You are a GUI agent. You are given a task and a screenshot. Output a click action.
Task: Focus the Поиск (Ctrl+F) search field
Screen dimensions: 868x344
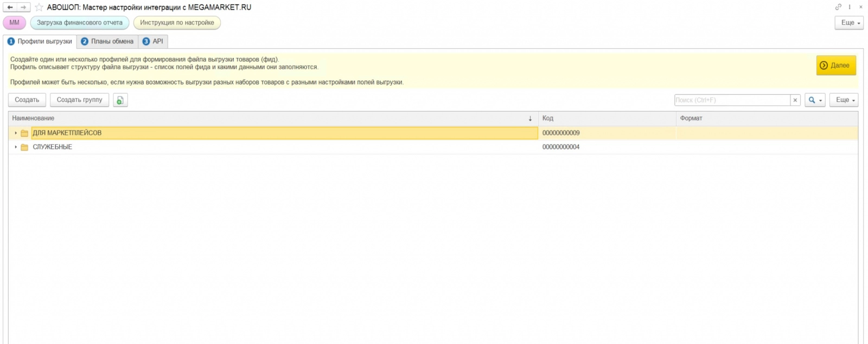[732, 100]
